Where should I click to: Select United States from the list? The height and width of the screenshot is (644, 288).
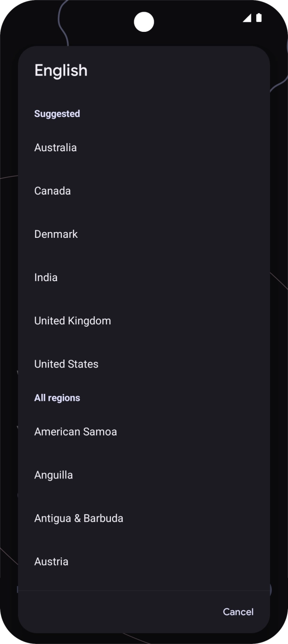[66, 364]
